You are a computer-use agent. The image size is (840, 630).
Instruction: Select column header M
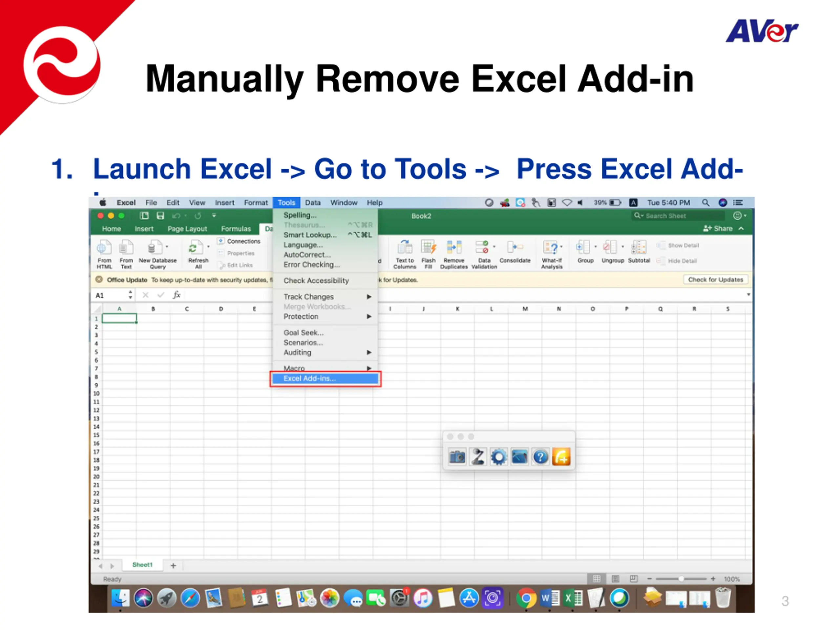pos(525,309)
